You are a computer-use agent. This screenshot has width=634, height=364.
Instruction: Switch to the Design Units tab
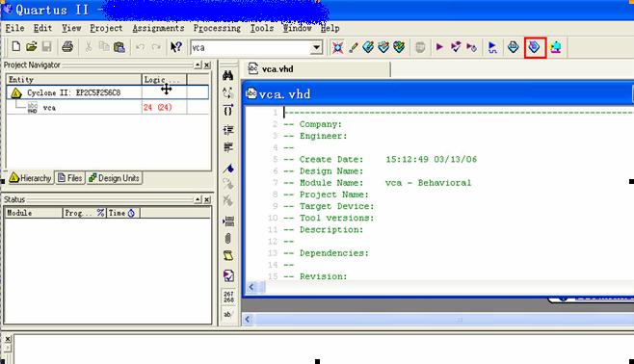[114, 178]
